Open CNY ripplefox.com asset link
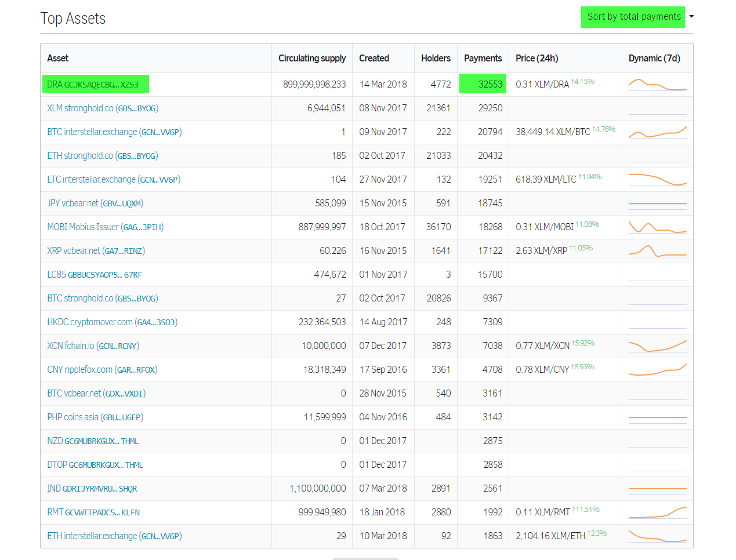This screenshot has width=736, height=560. tap(102, 370)
